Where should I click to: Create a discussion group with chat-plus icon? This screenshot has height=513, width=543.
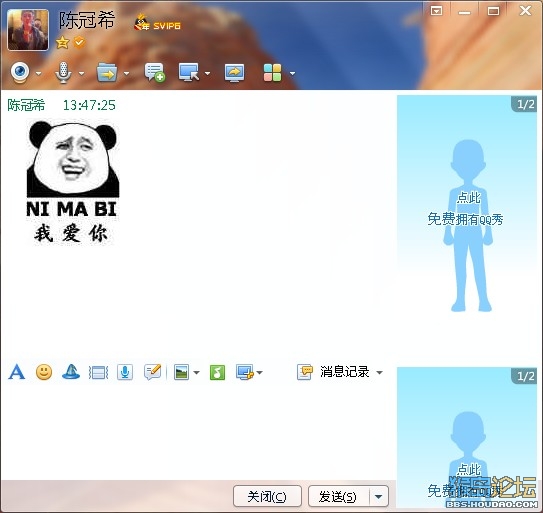pos(154,73)
